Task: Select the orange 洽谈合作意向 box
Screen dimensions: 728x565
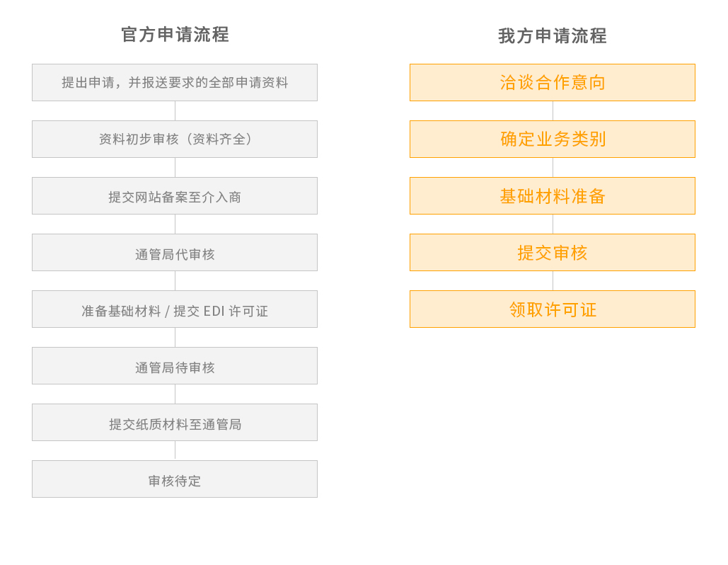Action: 553,83
